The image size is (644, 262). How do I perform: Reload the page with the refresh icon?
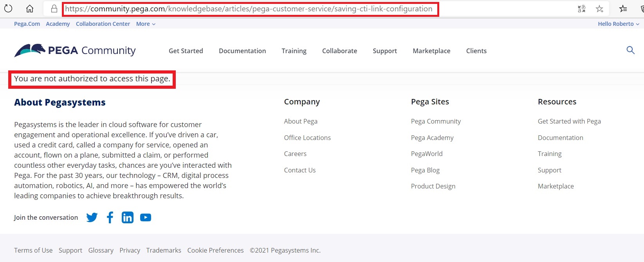[x=8, y=9]
